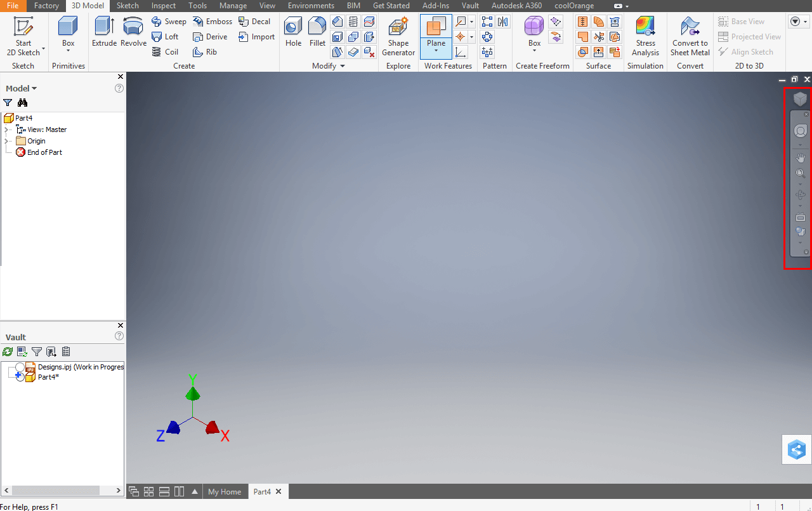Open the Shape Generator tool
Screen dimensions: 812x511
pyautogui.click(x=398, y=36)
